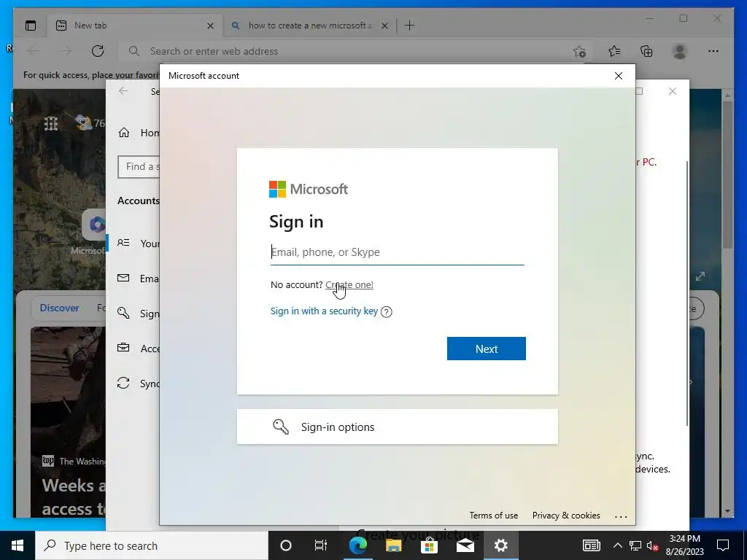Click the three-dot more options in dialog footer
This screenshot has width=747, height=560.
(621, 516)
